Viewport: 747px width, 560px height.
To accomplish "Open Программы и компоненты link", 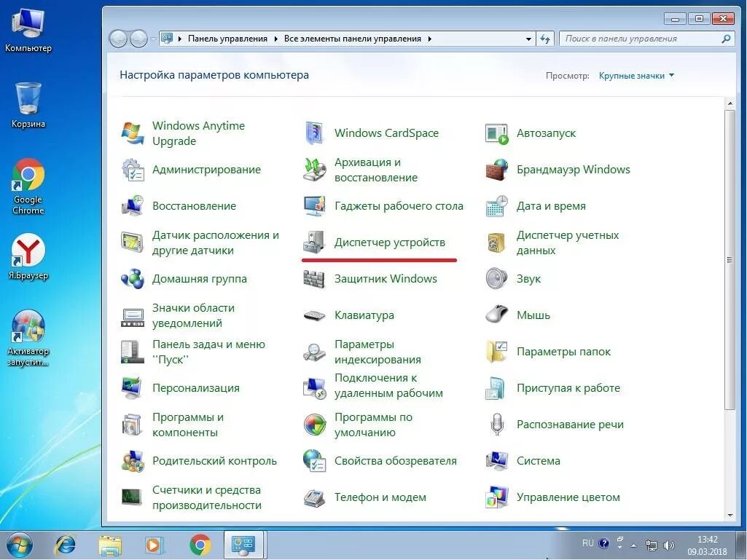I will click(x=188, y=425).
